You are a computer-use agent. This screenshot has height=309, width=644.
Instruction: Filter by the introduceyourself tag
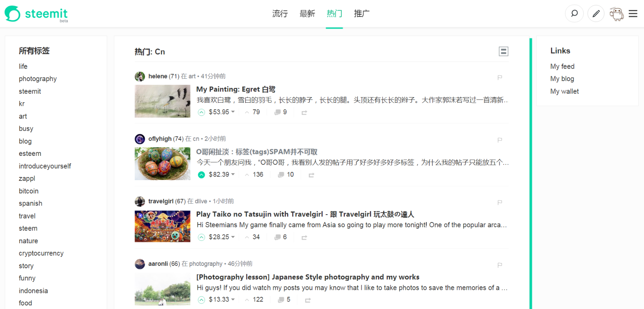pos(45,166)
